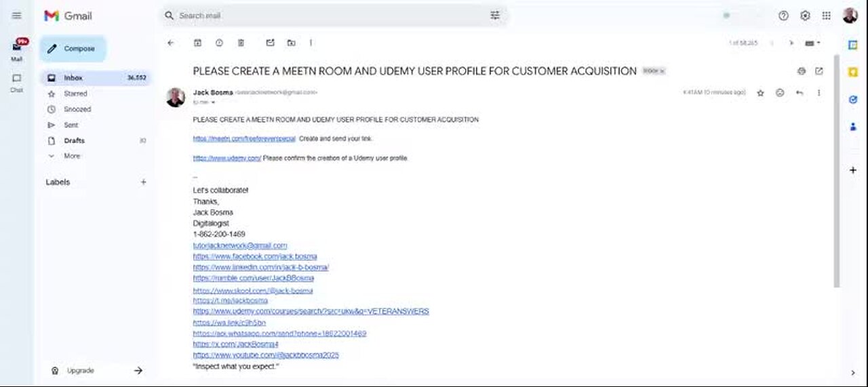The width and height of the screenshot is (868, 387).
Task: Open message More options dots
Action: (x=818, y=93)
